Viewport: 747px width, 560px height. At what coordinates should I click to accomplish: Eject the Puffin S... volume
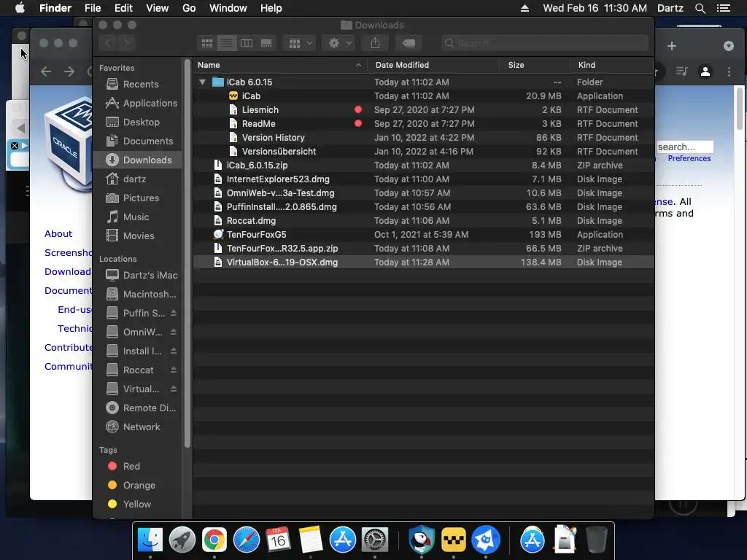pyautogui.click(x=174, y=313)
